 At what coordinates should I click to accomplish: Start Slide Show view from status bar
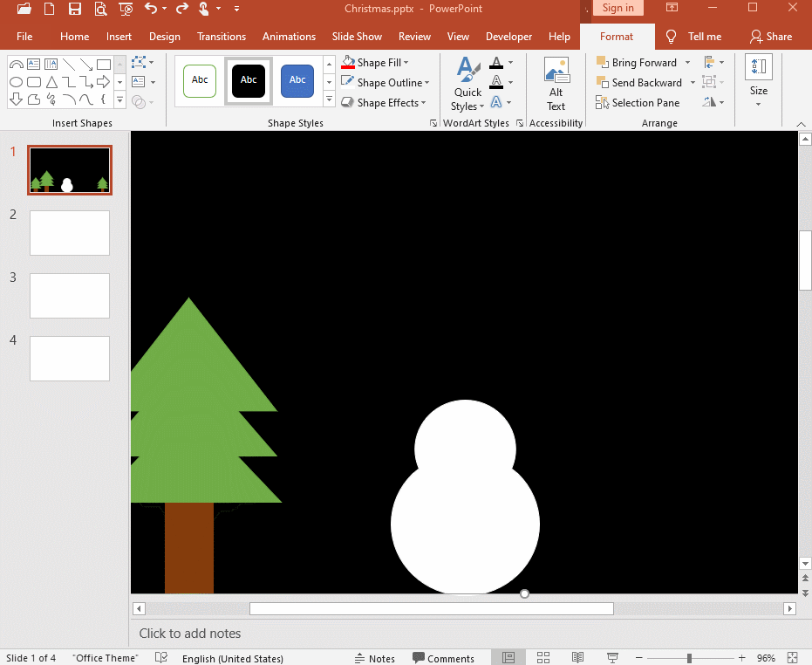click(612, 658)
